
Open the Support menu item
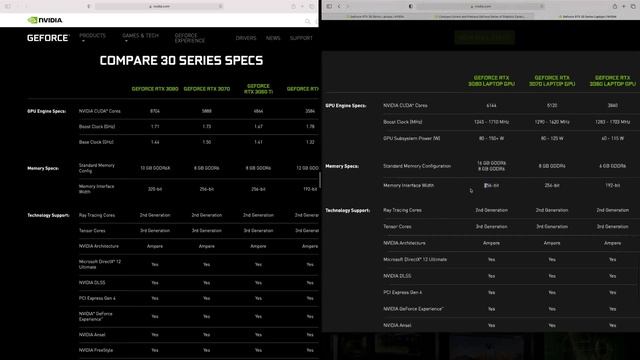tap(301, 38)
